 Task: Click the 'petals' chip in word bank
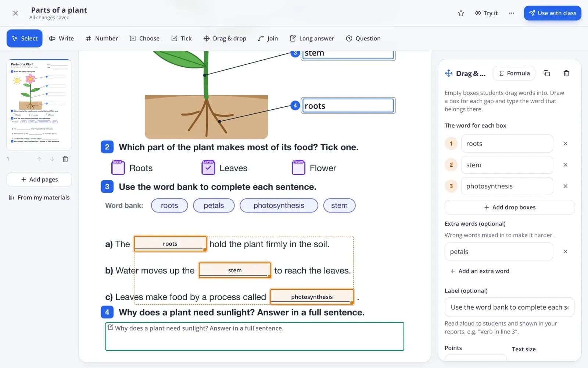pos(214,205)
